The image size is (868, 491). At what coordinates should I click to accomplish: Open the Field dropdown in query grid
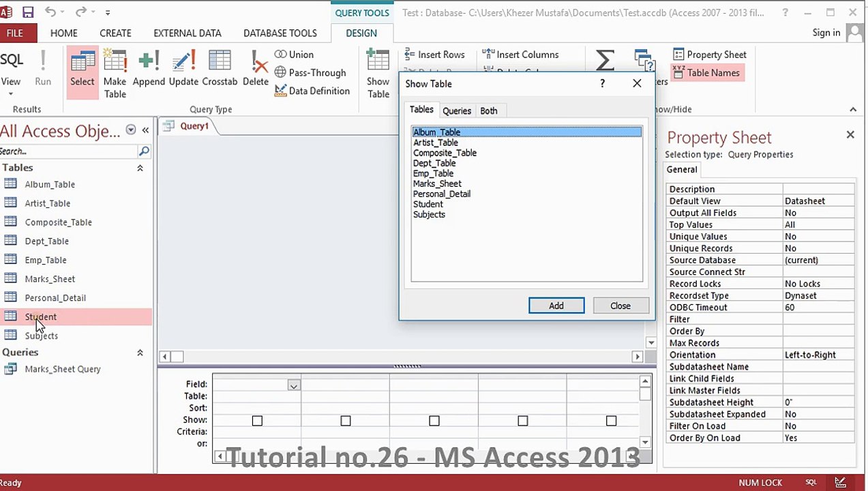(293, 385)
